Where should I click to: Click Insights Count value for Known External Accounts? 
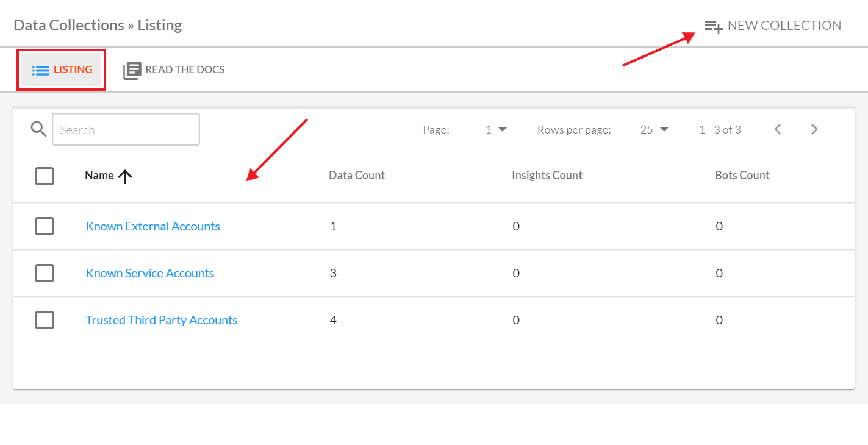click(x=516, y=226)
